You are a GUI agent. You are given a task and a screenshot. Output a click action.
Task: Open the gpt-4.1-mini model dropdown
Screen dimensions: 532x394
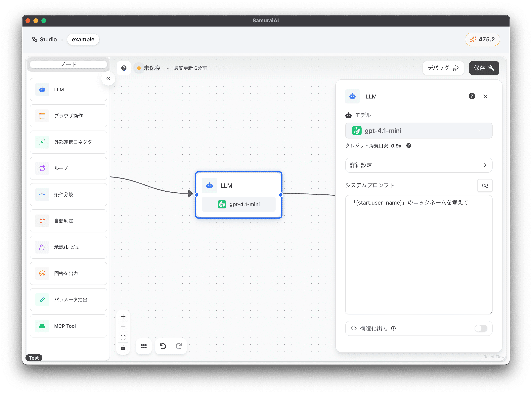[x=419, y=131]
